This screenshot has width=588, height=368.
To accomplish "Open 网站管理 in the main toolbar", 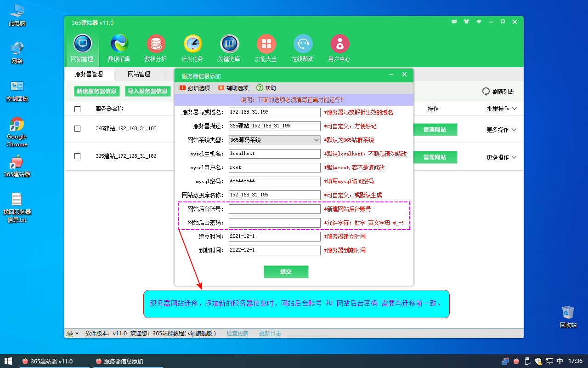I will point(82,48).
